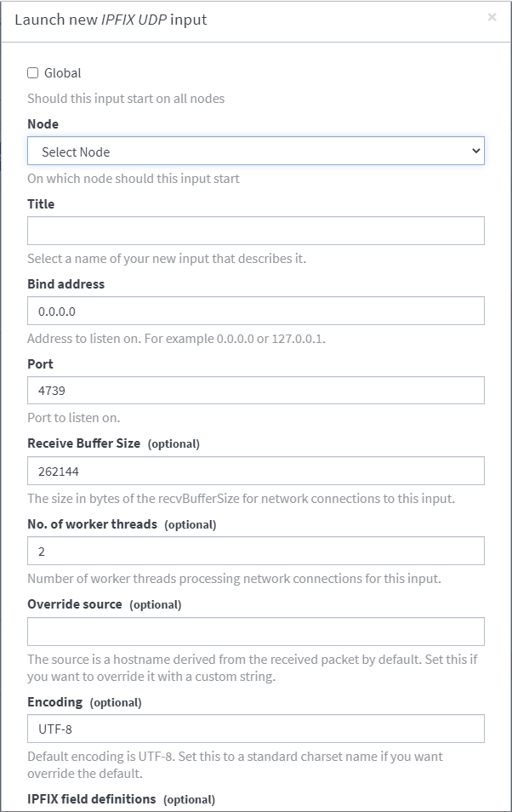The height and width of the screenshot is (812, 512).
Task: Click the Override source label
Action: [x=75, y=604]
